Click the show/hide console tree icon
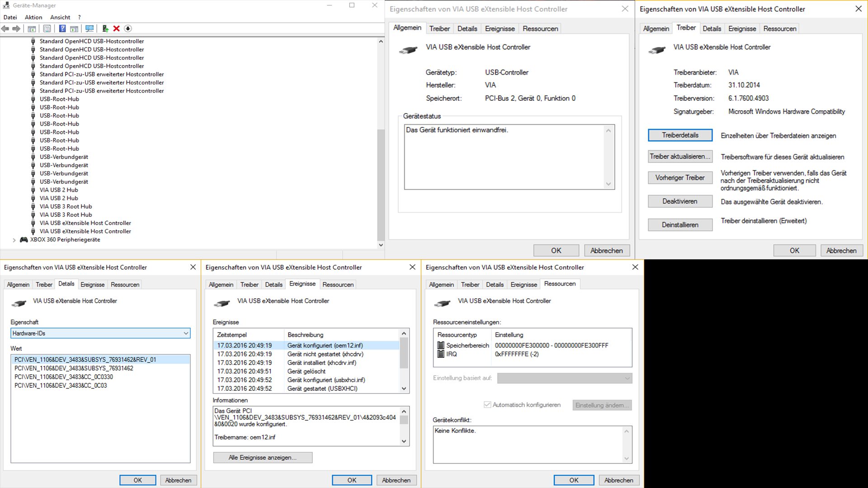 [x=32, y=28]
